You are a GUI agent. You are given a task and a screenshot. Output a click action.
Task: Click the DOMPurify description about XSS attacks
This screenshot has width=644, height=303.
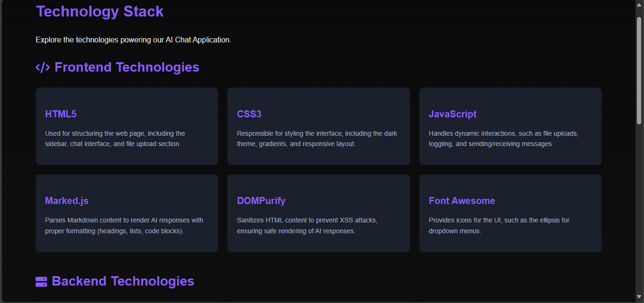tap(307, 226)
